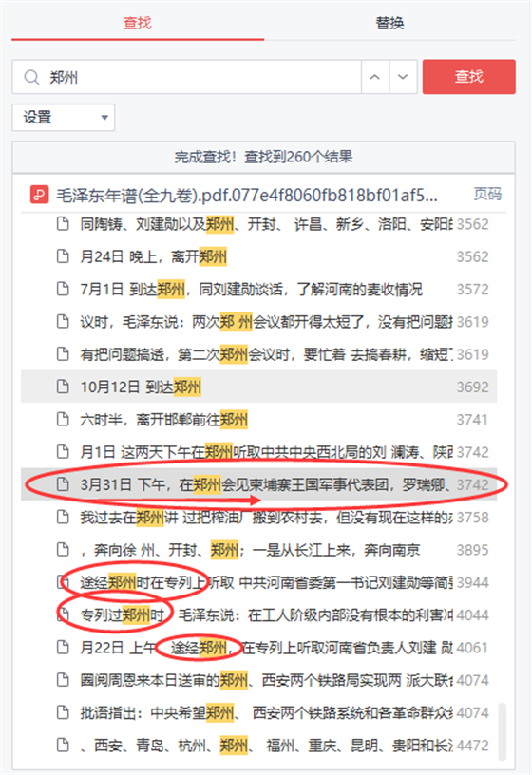Click page icon beside 我过去在郑州讲 result
This screenshot has height=775, width=532.
point(63,517)
